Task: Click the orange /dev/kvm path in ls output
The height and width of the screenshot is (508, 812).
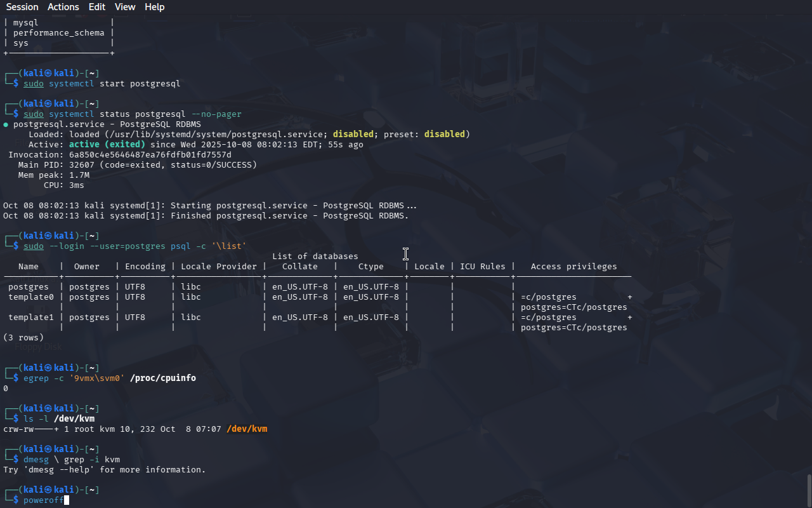Action: pos(247,429)
